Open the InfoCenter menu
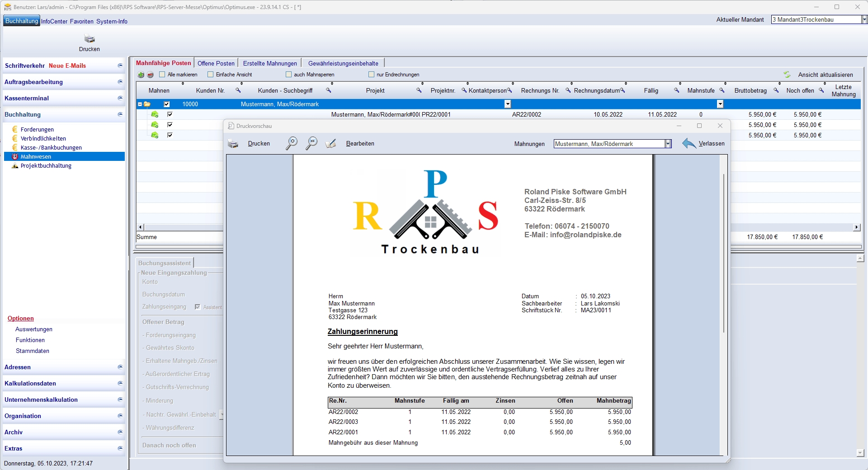 coord(54,21)
